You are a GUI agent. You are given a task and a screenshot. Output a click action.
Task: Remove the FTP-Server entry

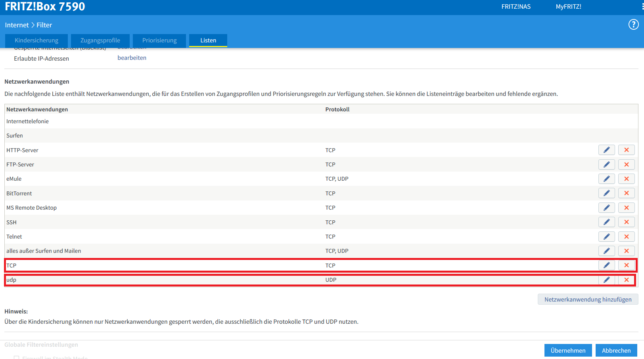coord(627,164)
